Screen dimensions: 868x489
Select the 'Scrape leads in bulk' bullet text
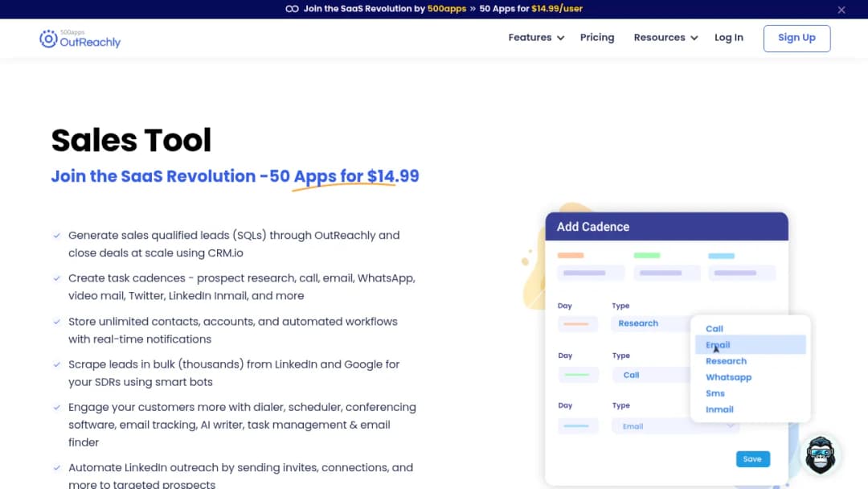(234, 373)
